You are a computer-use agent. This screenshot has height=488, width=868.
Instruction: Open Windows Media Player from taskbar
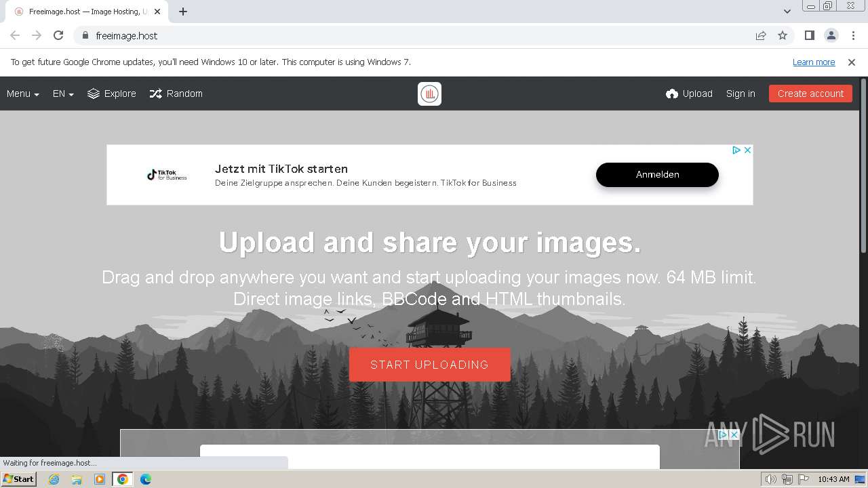[x=100, y=479]
